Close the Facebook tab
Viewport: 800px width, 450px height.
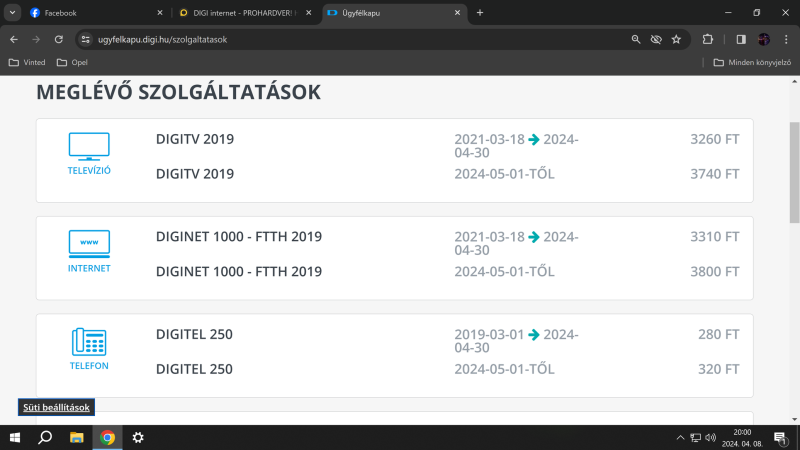[x=160, y=13]
